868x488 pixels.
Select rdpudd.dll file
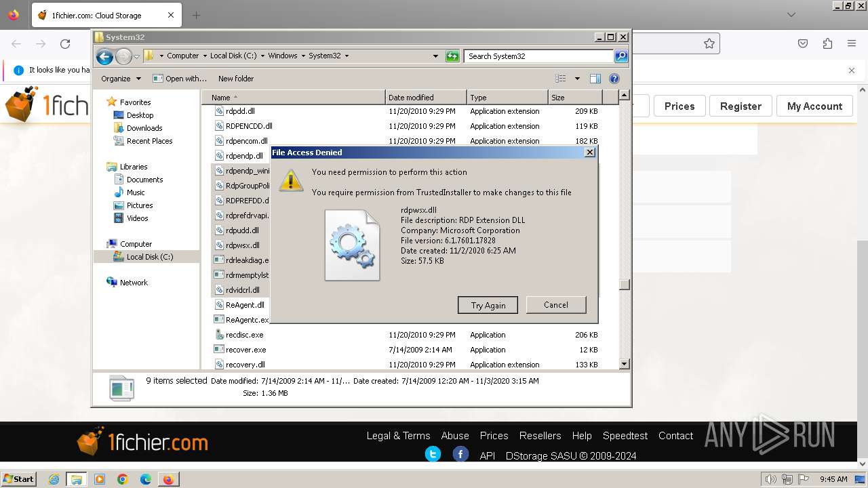point(242,230)
